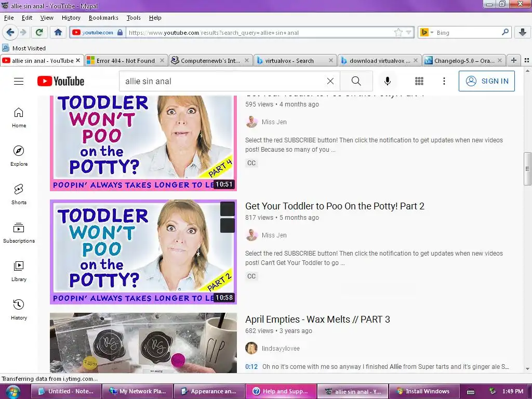Clear the YouTube search query with X
The height and width of the screenshot is (399, 532).
330,81
